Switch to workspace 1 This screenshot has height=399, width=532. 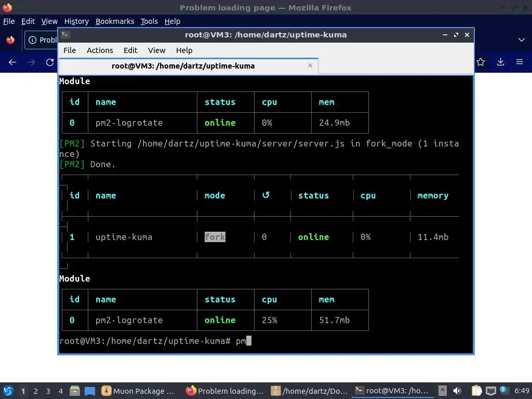(23, 391)
